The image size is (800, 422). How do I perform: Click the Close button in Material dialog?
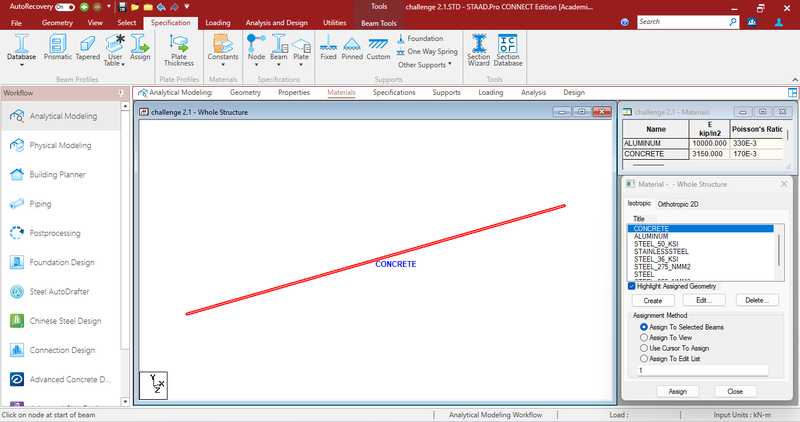click(735, 391)
